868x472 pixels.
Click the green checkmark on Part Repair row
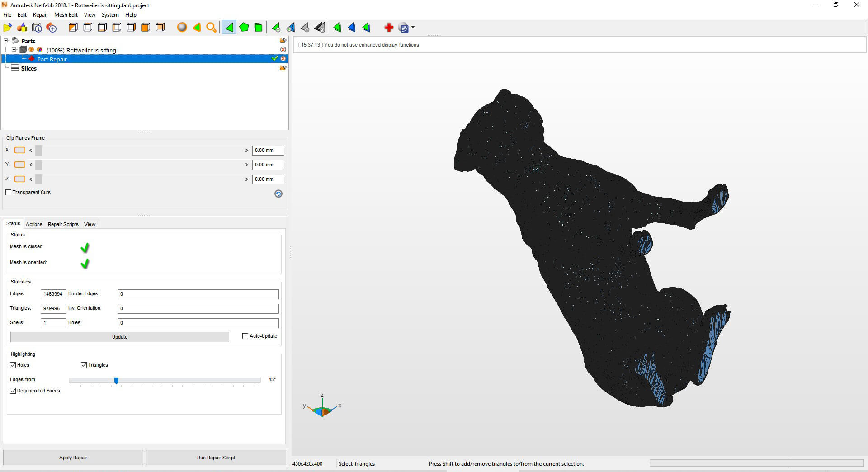[x=274, y=59]
